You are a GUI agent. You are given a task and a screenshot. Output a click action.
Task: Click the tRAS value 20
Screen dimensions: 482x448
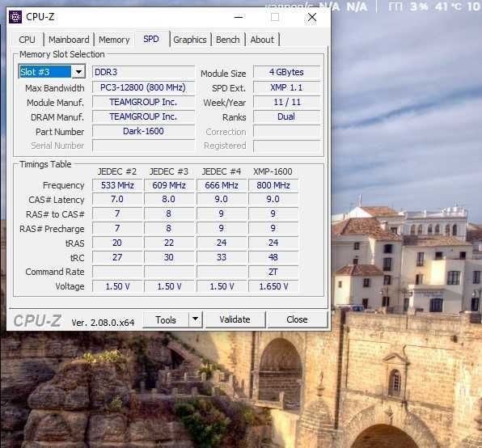click(x=117, y=243)
